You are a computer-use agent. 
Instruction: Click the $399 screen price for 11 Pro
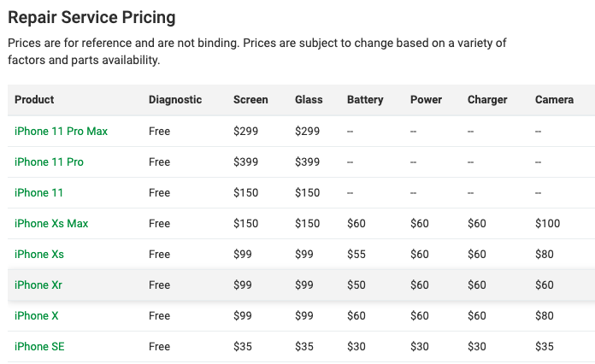pyautogui.click(x=246, y=161)
